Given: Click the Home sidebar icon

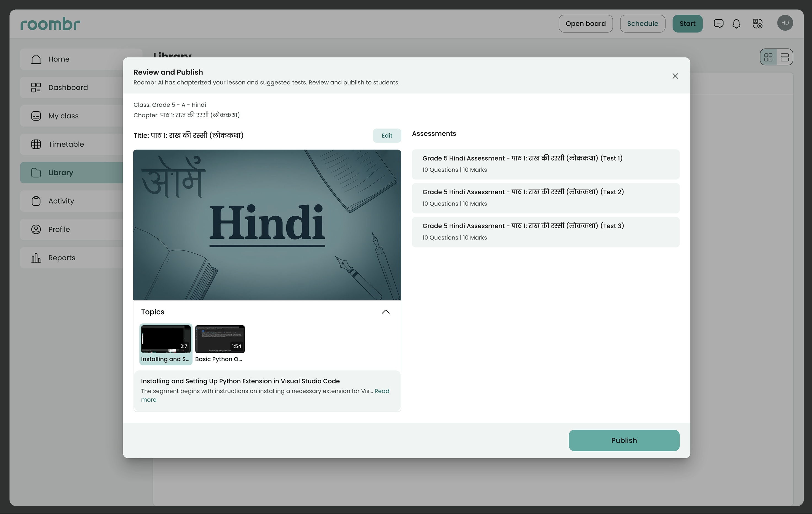Looking at the screenshot, I should 36,59.
